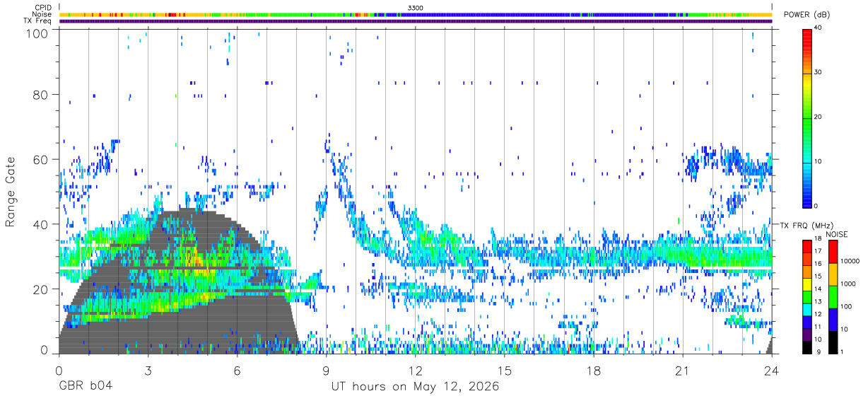Viewport: 868px width, 401px height.
Task: Click the x-axis tick label 15
Action: (504, 370)
